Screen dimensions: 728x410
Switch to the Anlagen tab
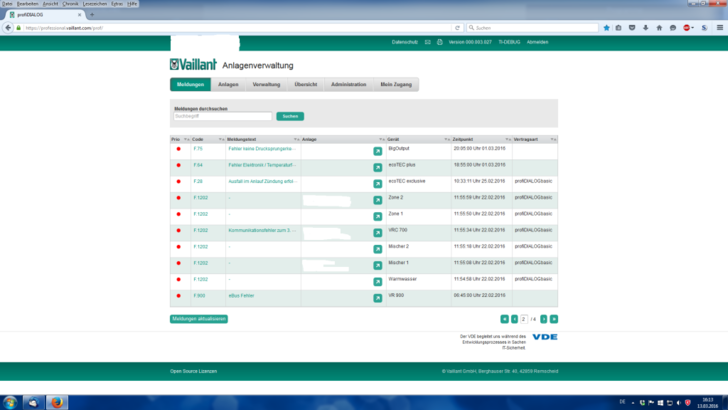(x=228, y=85)
